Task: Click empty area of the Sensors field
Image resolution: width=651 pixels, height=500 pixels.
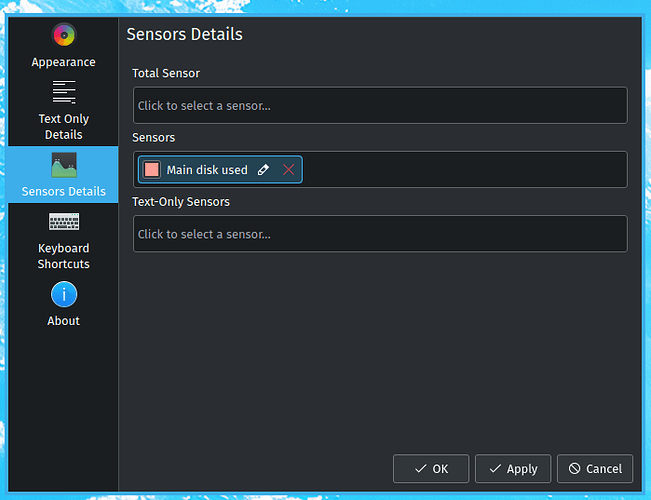Action: 465,169
